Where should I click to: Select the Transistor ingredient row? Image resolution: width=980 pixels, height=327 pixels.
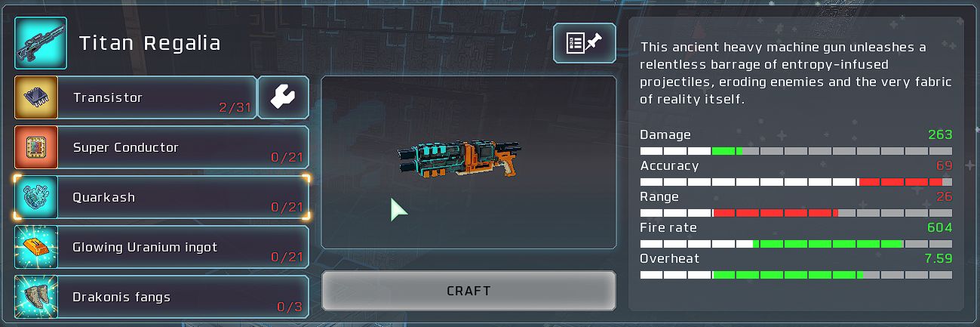[x=136, y=97]
